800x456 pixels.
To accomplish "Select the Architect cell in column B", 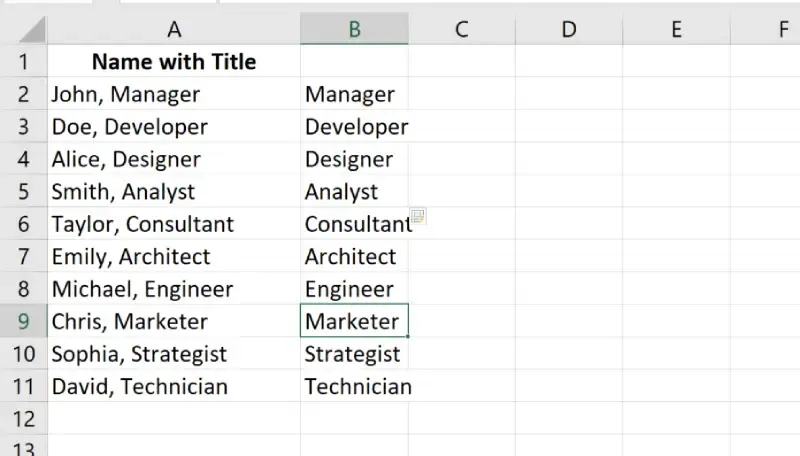I will tap(354, 257).
